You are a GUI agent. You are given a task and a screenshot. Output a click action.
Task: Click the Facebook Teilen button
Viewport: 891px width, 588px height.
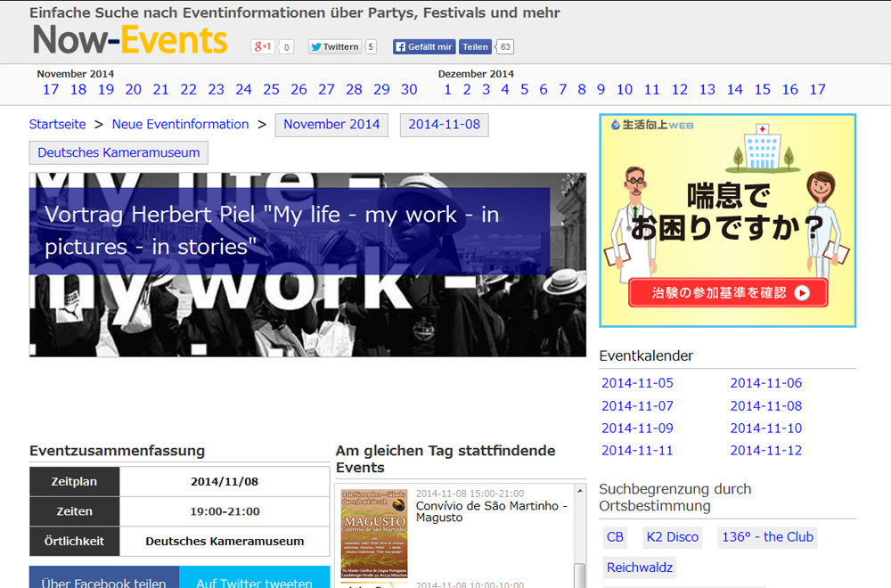(x=475, y=46)
